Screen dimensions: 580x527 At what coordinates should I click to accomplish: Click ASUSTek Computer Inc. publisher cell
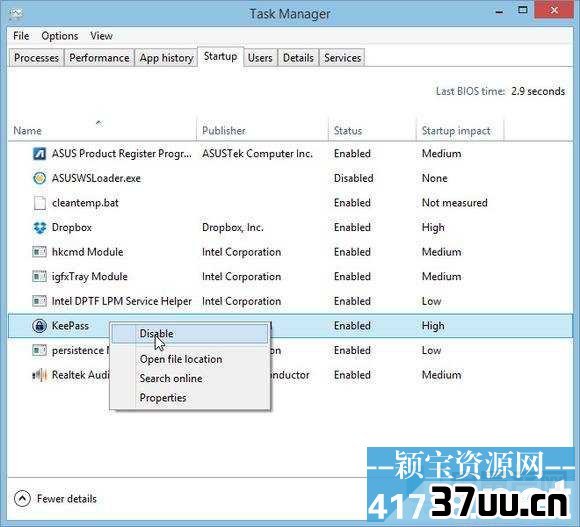(257, 153)
